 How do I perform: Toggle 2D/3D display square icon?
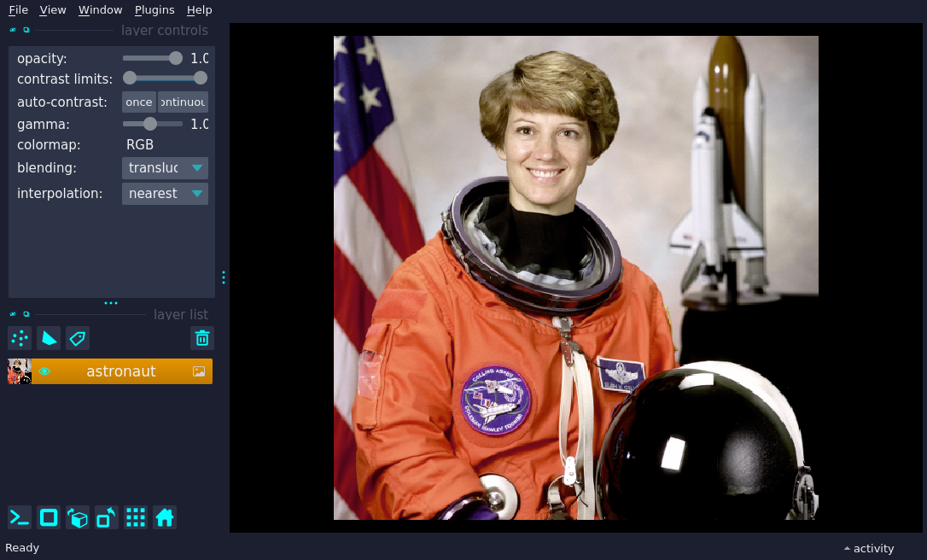coord(49,517)
